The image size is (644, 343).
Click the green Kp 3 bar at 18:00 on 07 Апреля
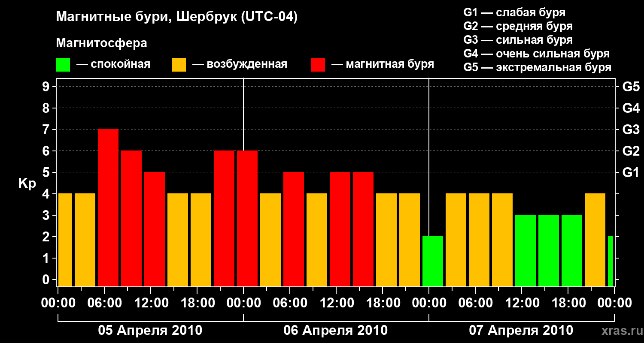pyautogui.click(x=572, y=251)
